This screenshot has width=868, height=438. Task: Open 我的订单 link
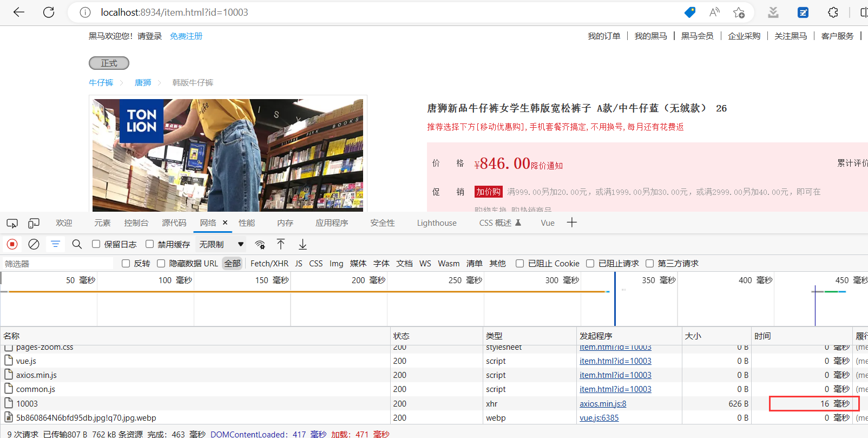(x=604, y=36)
